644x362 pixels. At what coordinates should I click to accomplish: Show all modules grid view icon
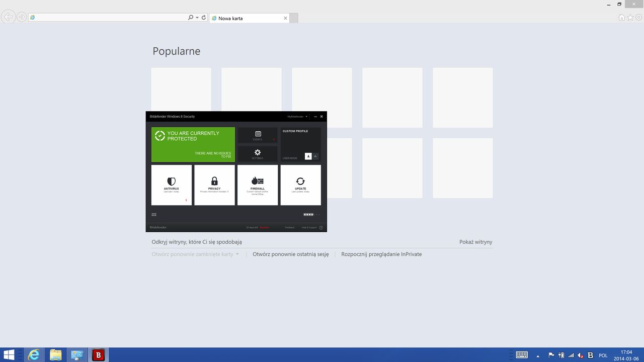[x=154, y=215]
